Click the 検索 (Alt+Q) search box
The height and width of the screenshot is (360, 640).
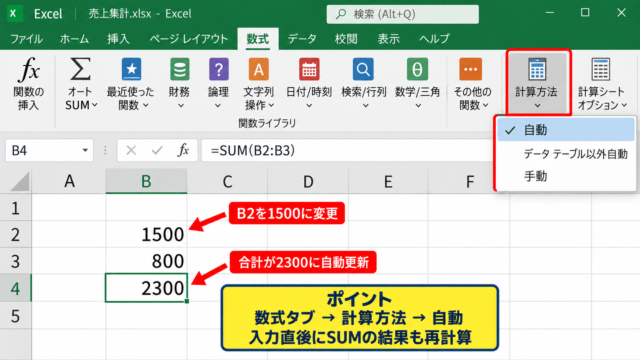coord(402,14)
